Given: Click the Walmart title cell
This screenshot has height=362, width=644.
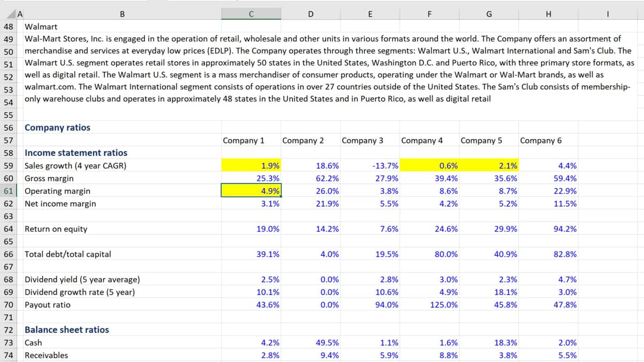Looking at the screenshot, I should (x=41, y=26).
